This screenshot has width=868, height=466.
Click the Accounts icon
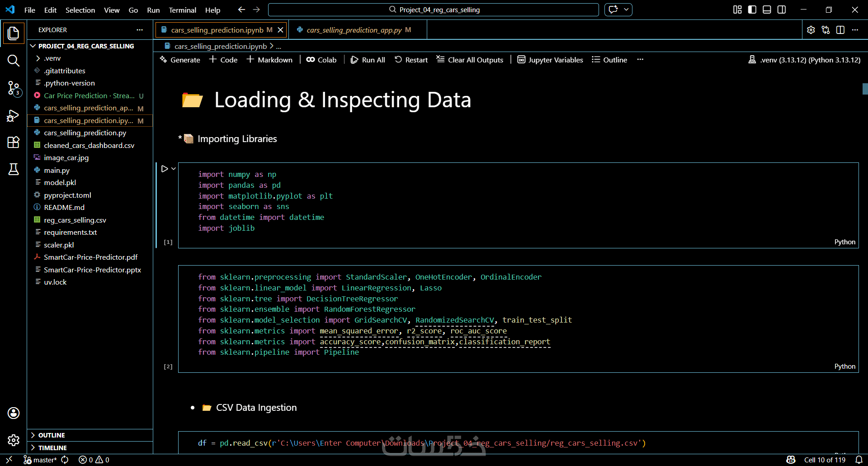(14, 413)
